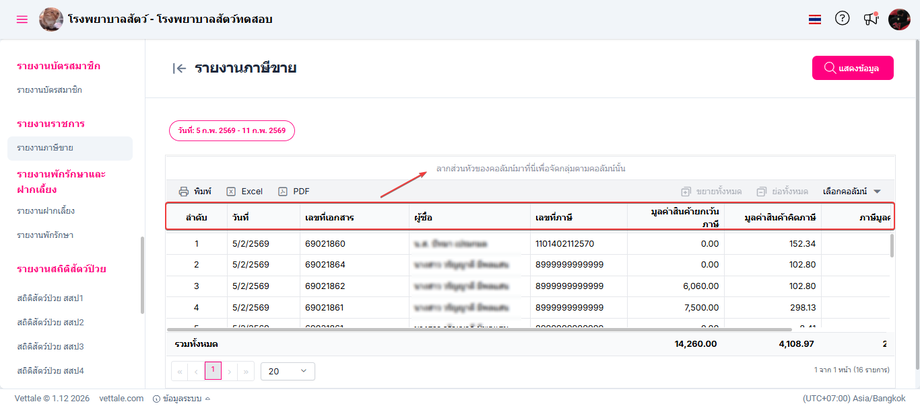Click document number 69021864
The width and height of the screenshot is (920, 408).
(325, 264)
